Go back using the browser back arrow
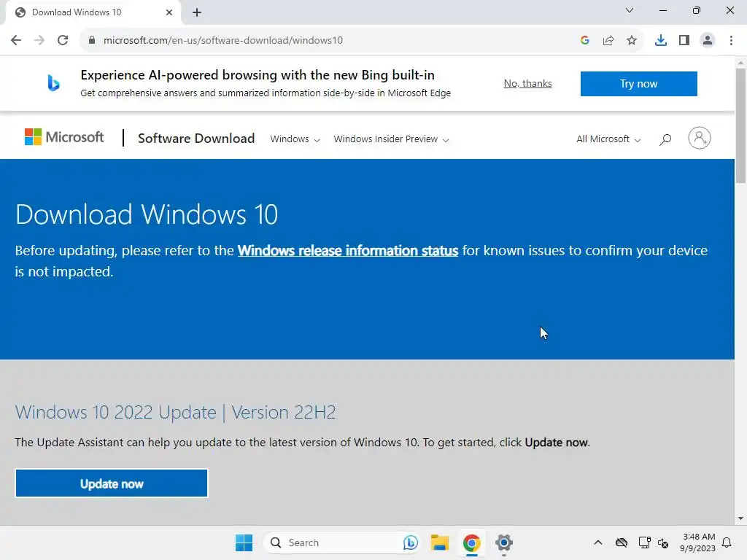 click(16, 40)
